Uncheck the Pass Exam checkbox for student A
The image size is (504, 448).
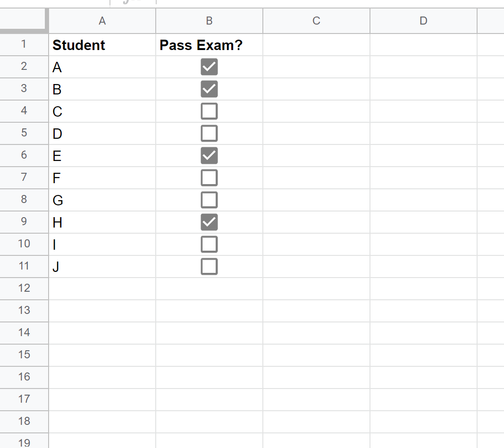coord(209,67)
